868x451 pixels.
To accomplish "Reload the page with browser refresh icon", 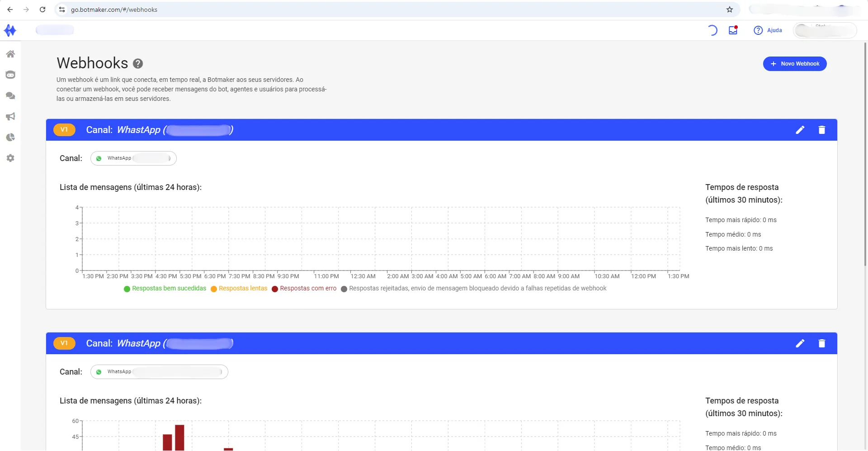I will click(x=42, y=9).
